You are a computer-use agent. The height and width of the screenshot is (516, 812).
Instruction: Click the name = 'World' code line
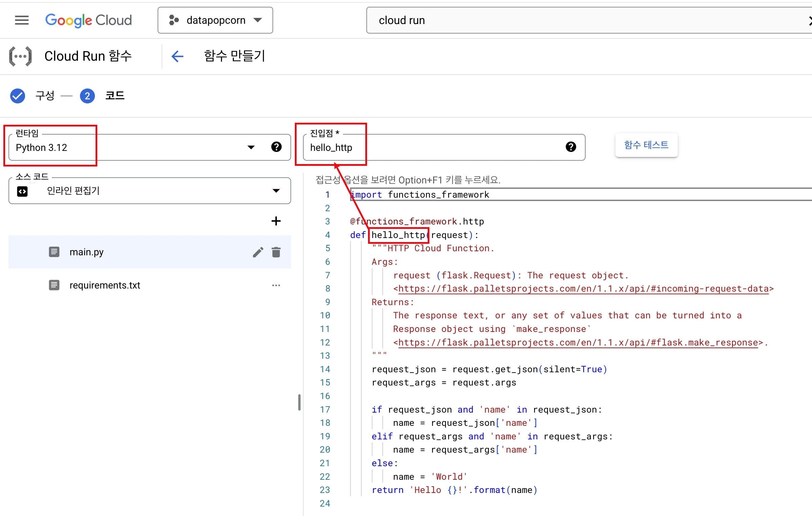point(430,477)
